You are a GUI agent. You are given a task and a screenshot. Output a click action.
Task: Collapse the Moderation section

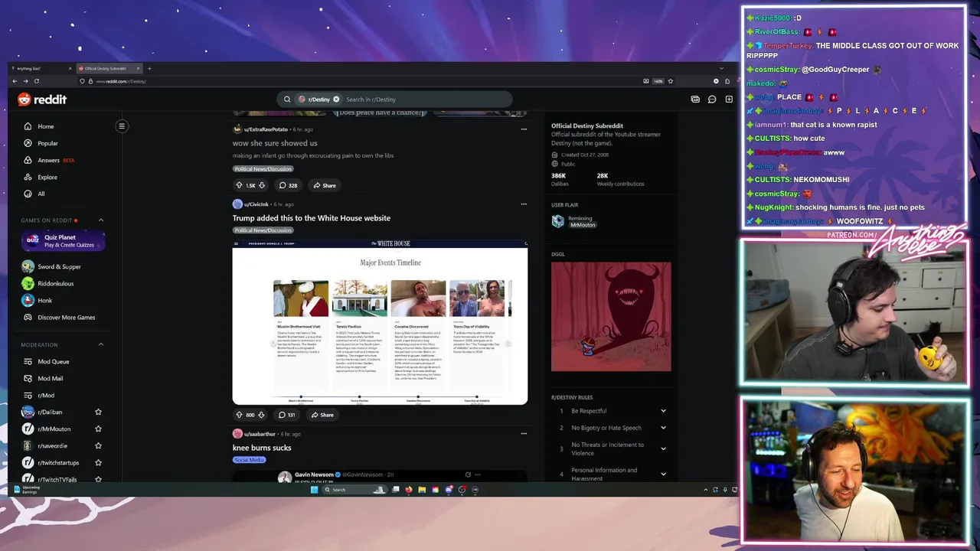pos(100,344)
